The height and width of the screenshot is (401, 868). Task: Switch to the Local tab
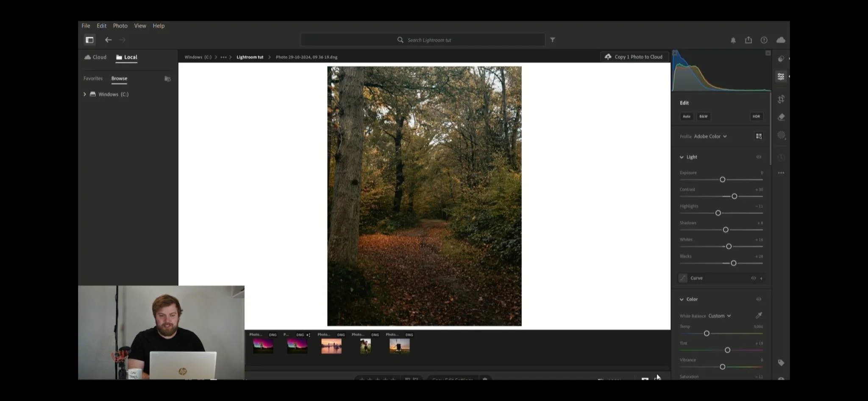point(127,57)
